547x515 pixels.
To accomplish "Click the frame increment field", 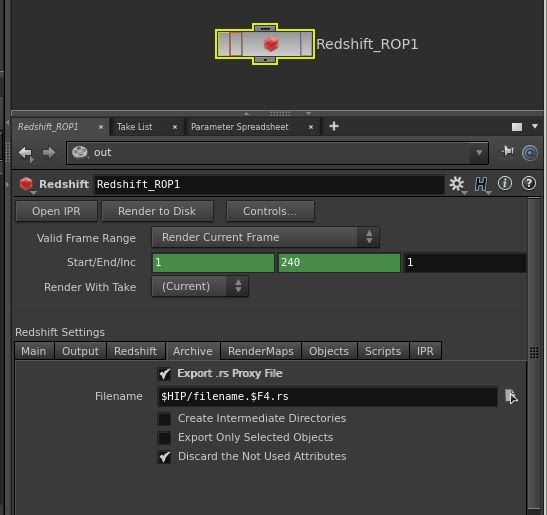I will (x=465, y=262).
